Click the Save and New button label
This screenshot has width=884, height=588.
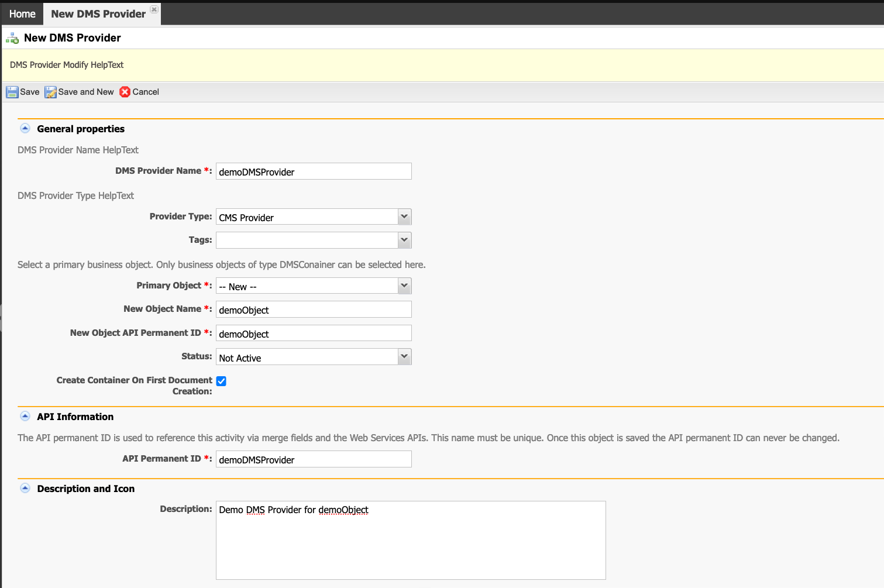tap(86, 92)
